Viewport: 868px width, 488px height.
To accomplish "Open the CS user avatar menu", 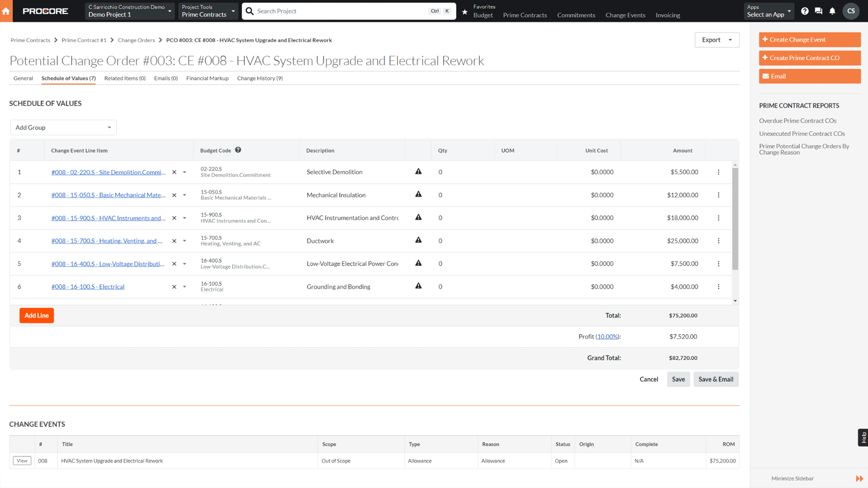I will [x=851, y=11].
